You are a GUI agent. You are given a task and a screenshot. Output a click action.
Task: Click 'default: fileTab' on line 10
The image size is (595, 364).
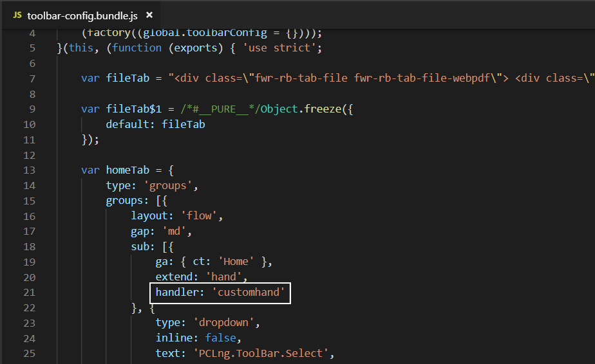coord(155,124)
